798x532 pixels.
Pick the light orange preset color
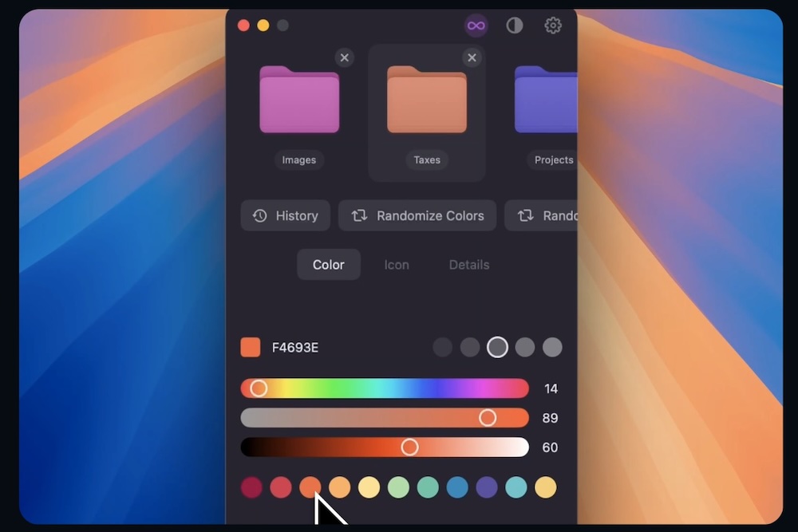(339, 487)
